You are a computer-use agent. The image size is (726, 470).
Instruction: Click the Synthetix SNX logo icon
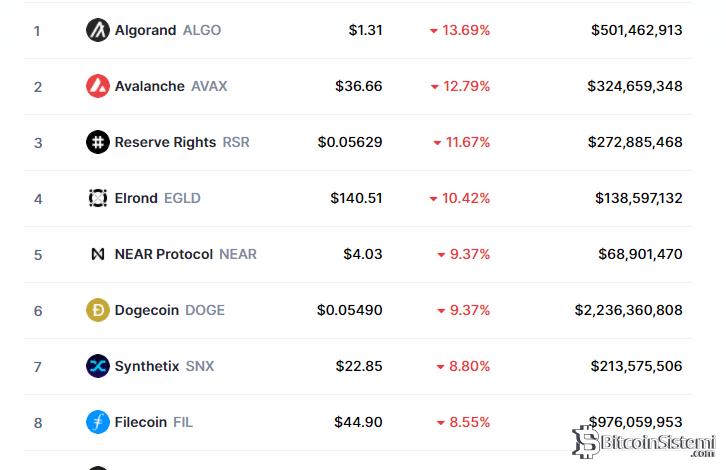97,366
